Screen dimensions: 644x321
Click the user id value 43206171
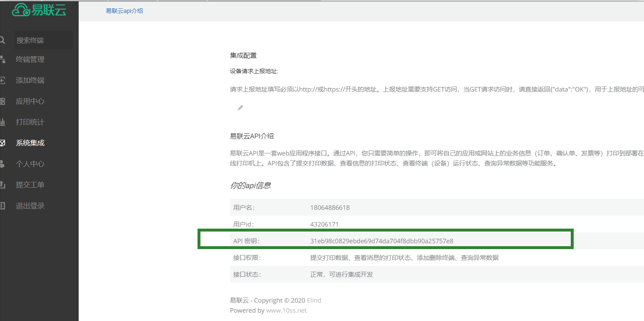[x=324, y=224]
